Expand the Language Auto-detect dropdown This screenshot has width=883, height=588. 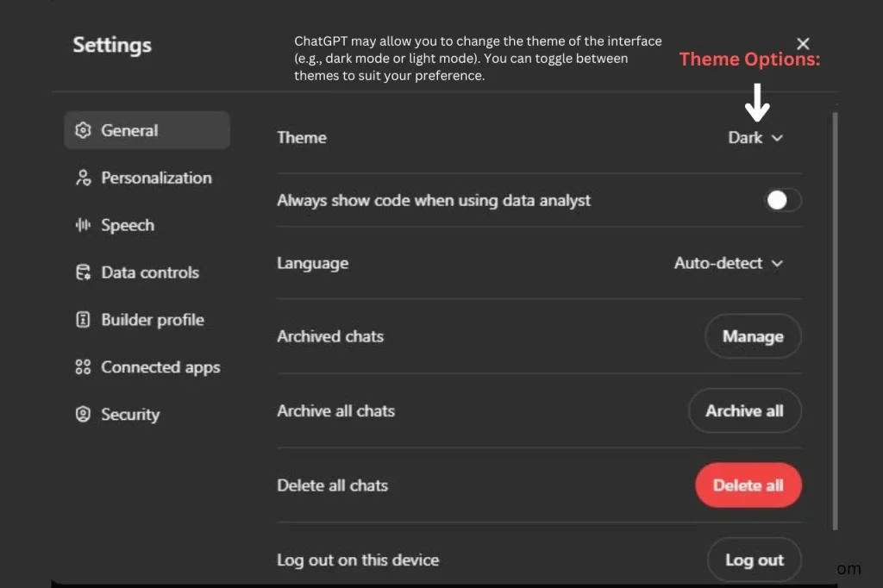point(728,264)
